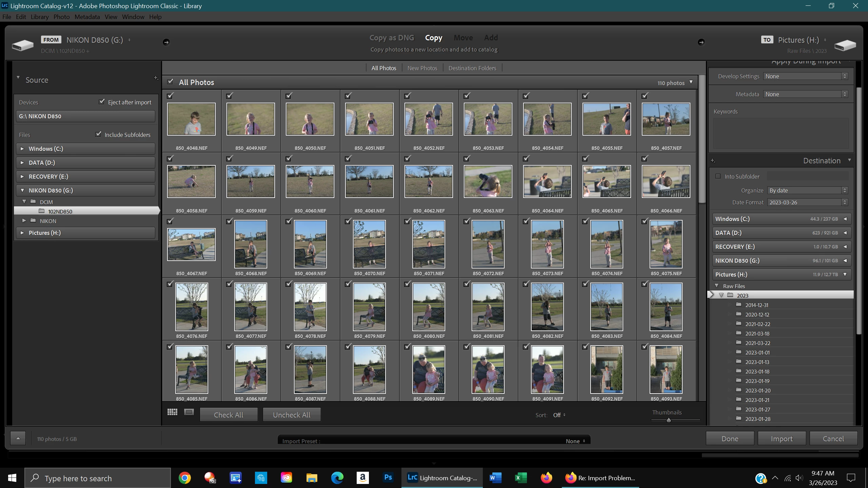
Task: Open the Develop Settings dropdown
Action: pyautogui.click(x=806, y=76)
